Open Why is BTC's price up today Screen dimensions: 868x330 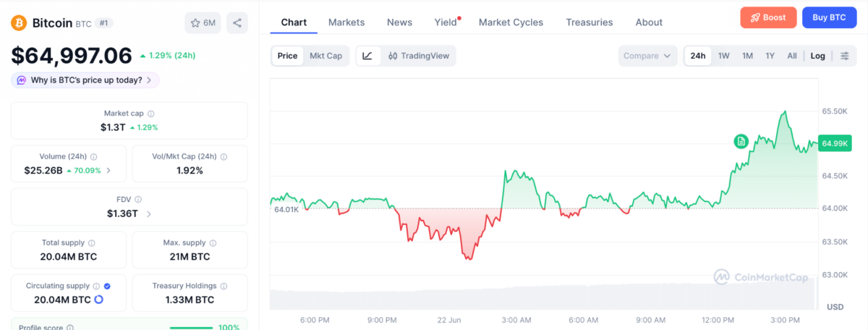click(85, 80)
